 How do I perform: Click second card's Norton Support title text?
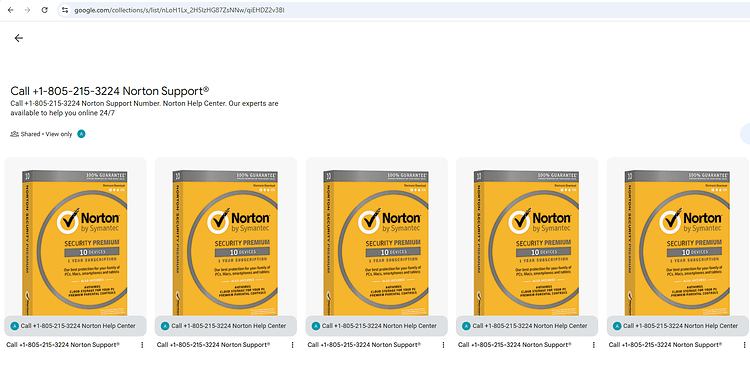point(213,345)
